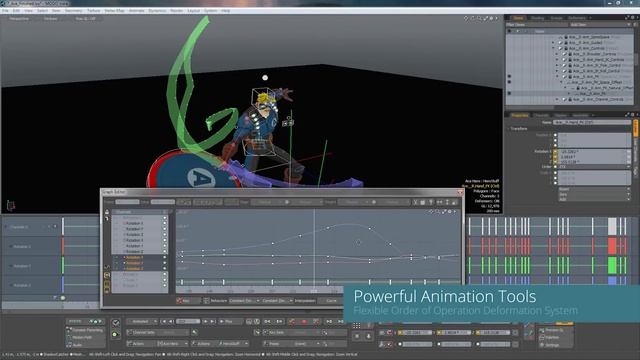Click the checkmark icon at bottom left
The image size is (640, 360).
[116, 323]
